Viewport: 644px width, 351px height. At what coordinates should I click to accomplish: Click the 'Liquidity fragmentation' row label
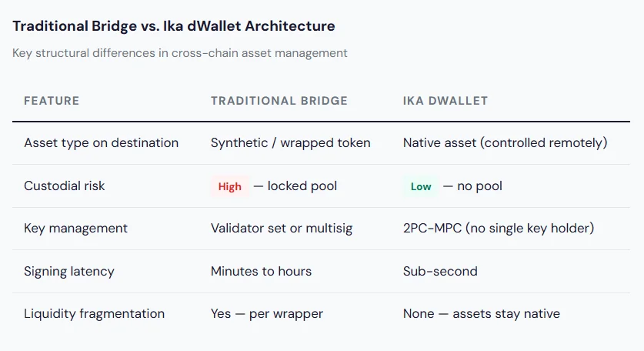click(94, 314)
